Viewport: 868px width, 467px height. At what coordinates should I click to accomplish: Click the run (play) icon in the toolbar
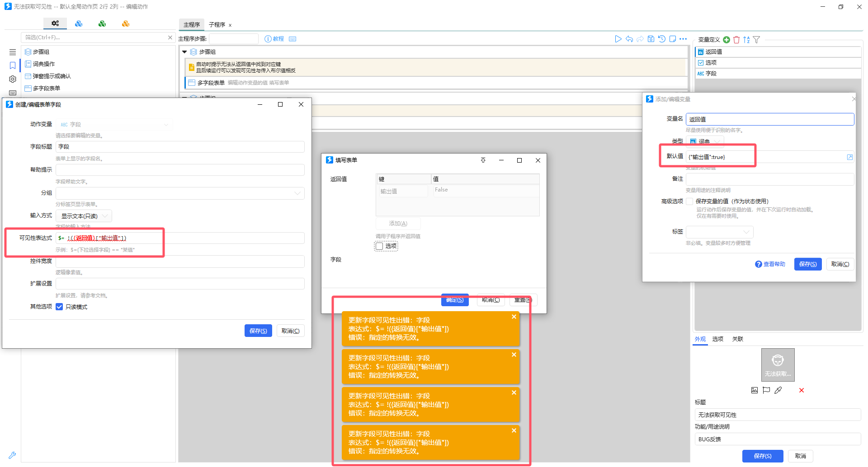coord(618,39)
